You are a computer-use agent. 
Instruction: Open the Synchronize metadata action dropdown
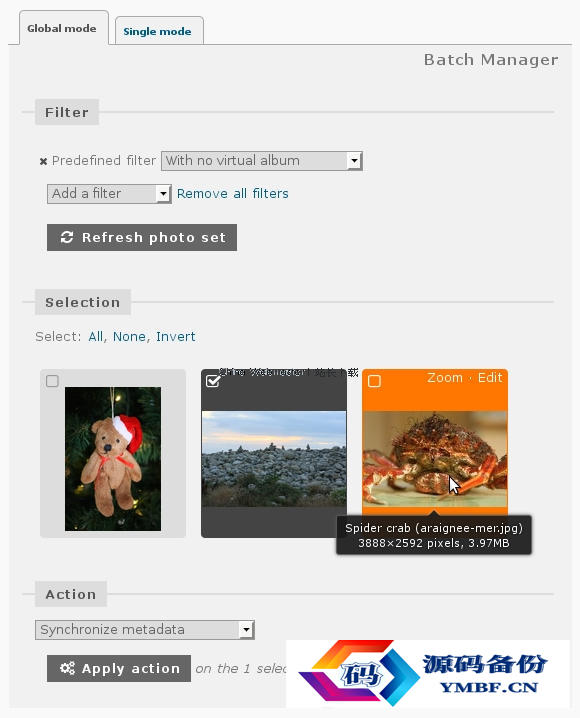point(145,630)
